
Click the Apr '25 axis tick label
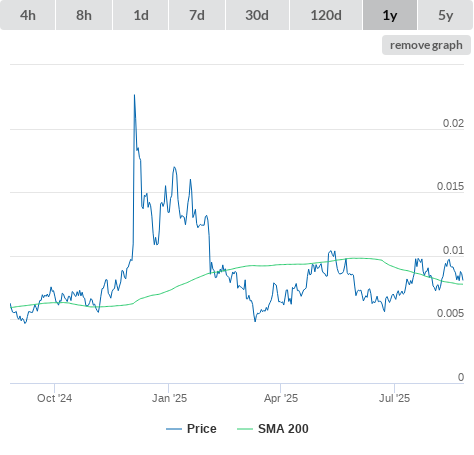281,398
